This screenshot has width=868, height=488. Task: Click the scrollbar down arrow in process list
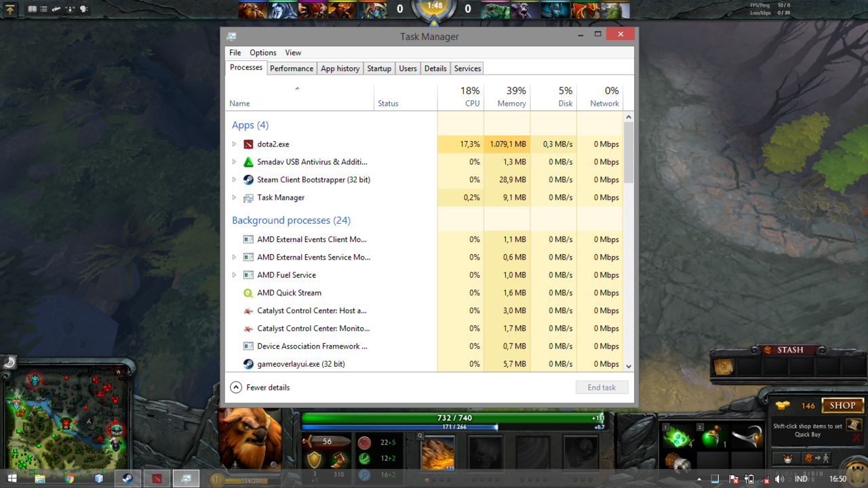pyautogui.click(x=629, y=366)
